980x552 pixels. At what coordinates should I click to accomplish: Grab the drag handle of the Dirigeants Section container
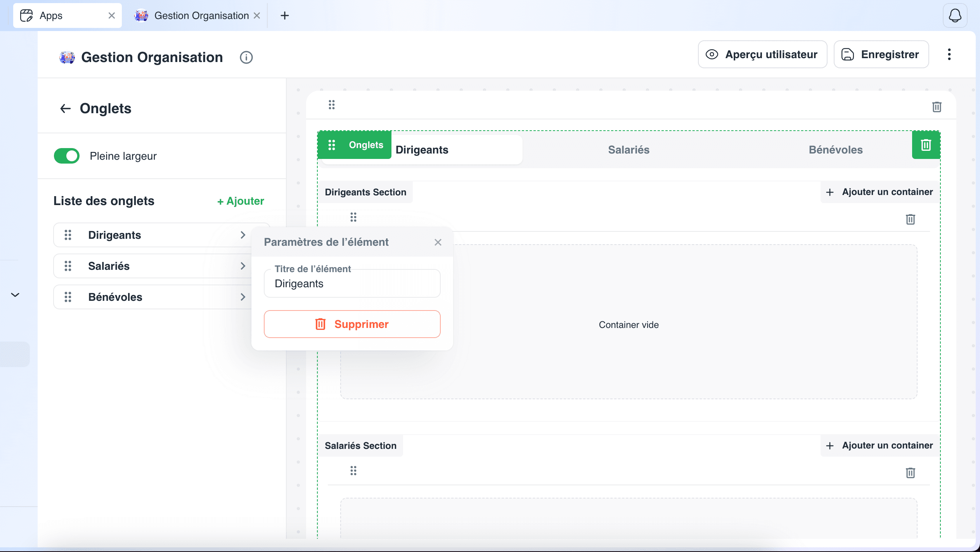click(353, 217)
